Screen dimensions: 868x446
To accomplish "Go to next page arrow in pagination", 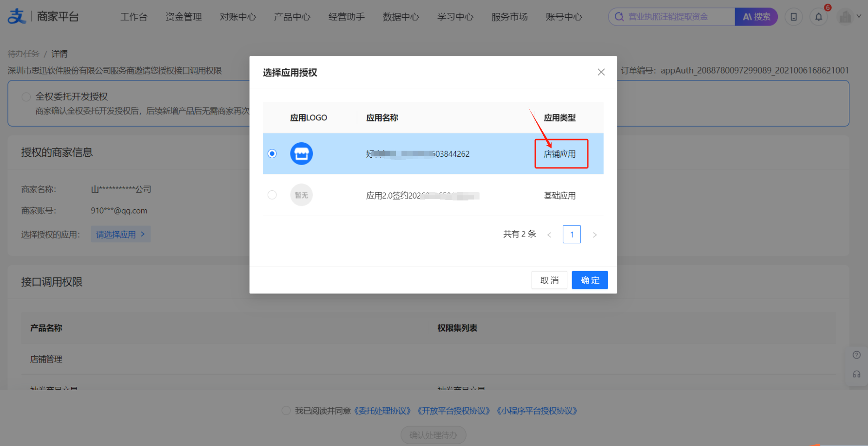I will (x=595, y=235).
